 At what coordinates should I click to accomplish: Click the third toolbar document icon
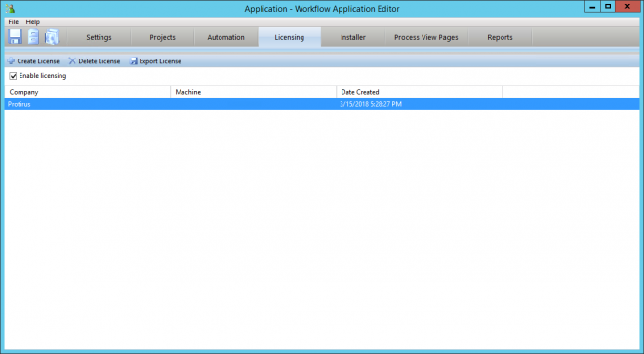point(52,37)
